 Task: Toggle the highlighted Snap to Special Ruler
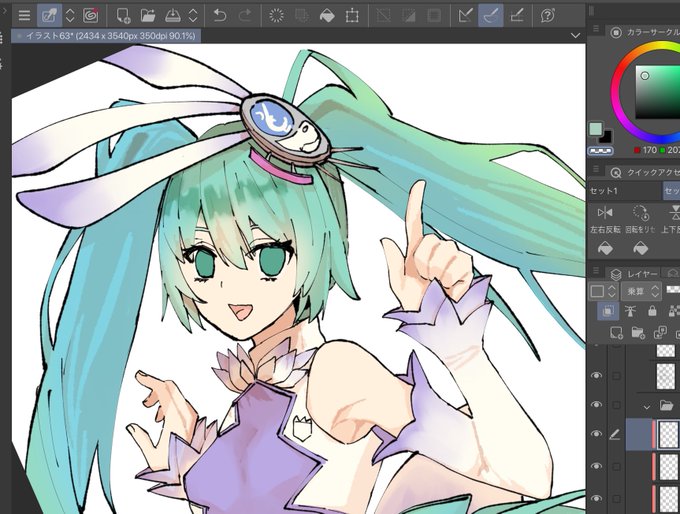pos(491,16)
